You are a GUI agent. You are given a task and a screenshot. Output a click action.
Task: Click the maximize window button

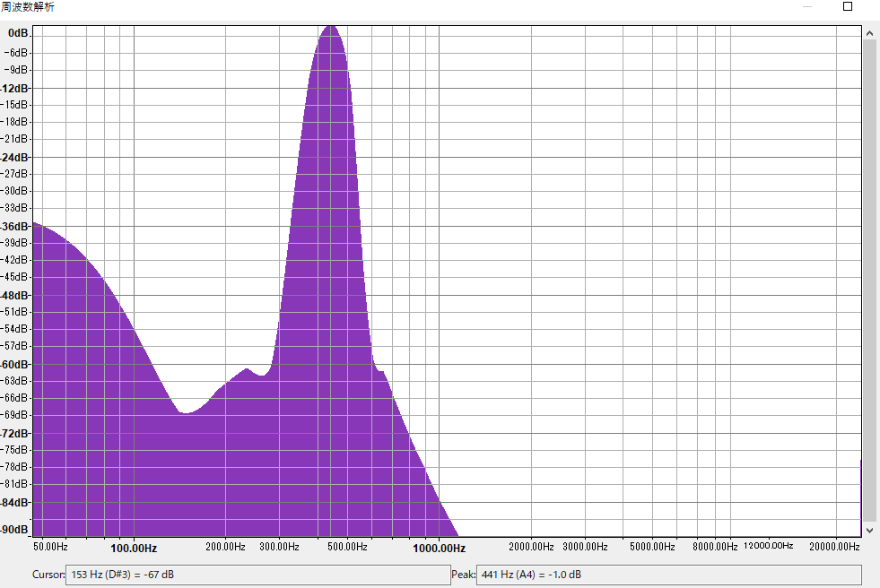click(x=848, y=7)
